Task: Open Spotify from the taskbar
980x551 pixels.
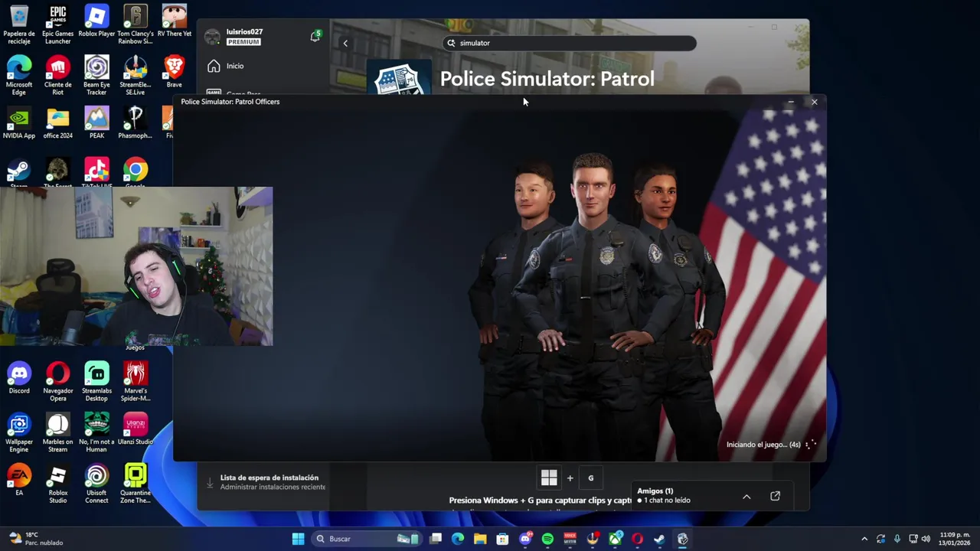Action: 547,539
